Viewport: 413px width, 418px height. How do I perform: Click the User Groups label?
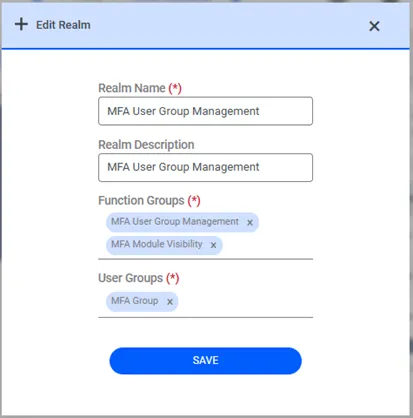point(131,278)
